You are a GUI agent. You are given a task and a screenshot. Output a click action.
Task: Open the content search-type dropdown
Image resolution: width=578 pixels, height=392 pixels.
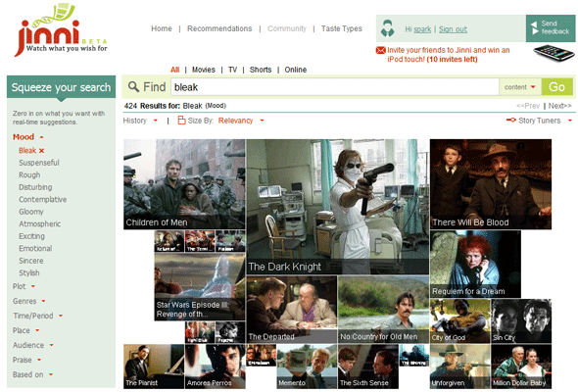point(520,87)
